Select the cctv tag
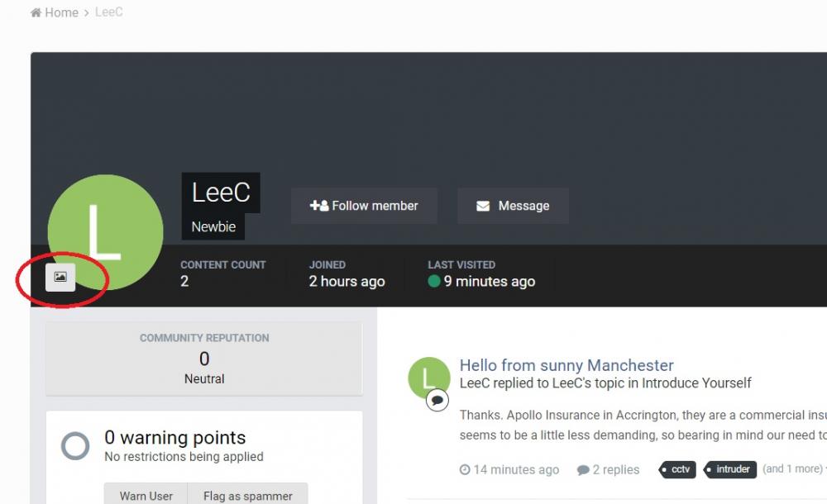The height and width of the screenshot is (504, 827). click(680, 469)
